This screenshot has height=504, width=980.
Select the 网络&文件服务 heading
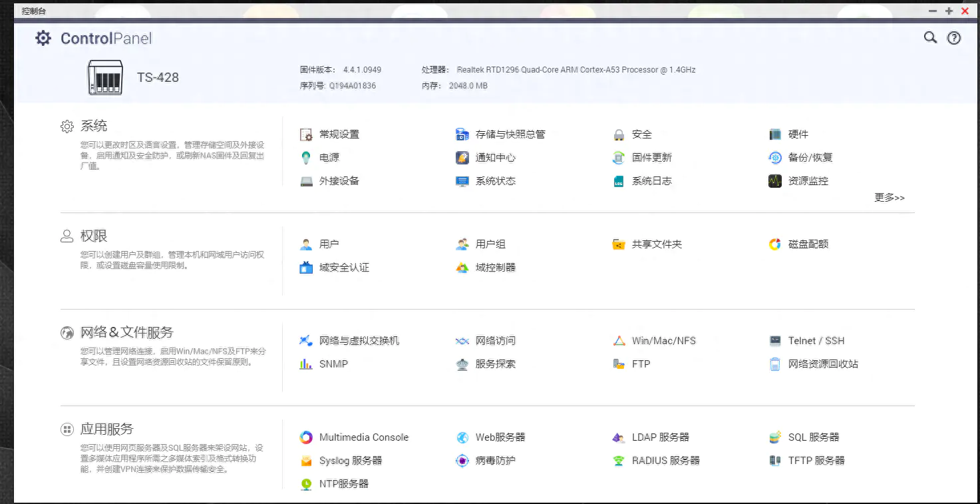pos(127,332)
